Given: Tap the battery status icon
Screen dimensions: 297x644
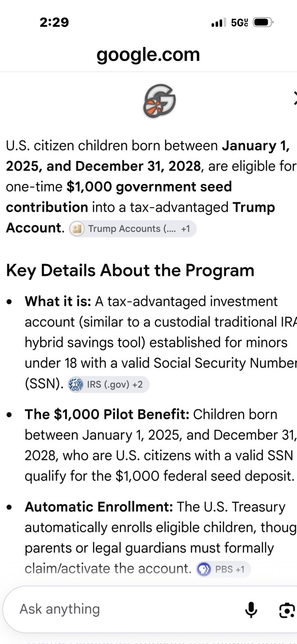Looking at the screenshot, I should pos(263,22).
